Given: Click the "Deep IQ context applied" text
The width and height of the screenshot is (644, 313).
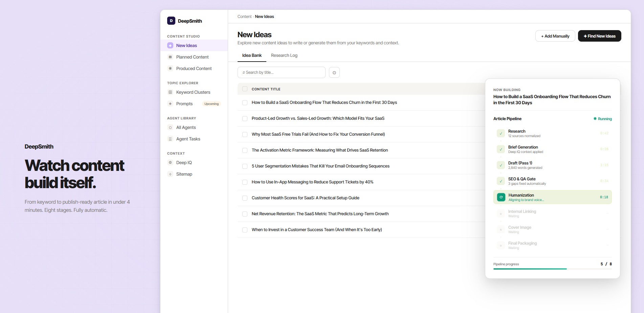Looking at the screenshot, I should pyautogui.click(x=526, y=152).
